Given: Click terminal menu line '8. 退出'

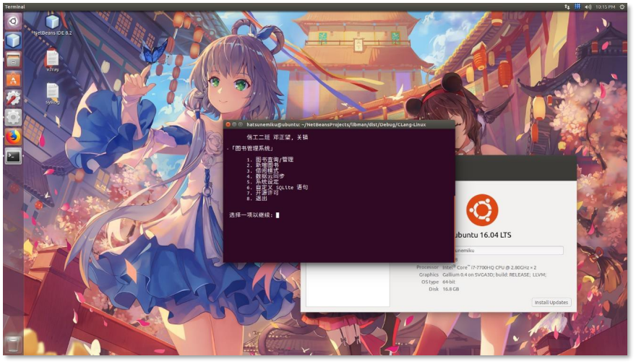Looking at the screenshot, I should [x=257, y=199].
